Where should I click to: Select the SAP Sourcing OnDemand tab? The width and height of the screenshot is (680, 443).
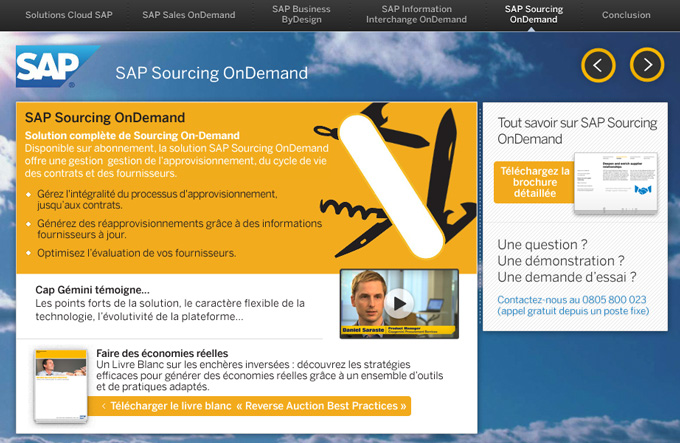[533, 14]
